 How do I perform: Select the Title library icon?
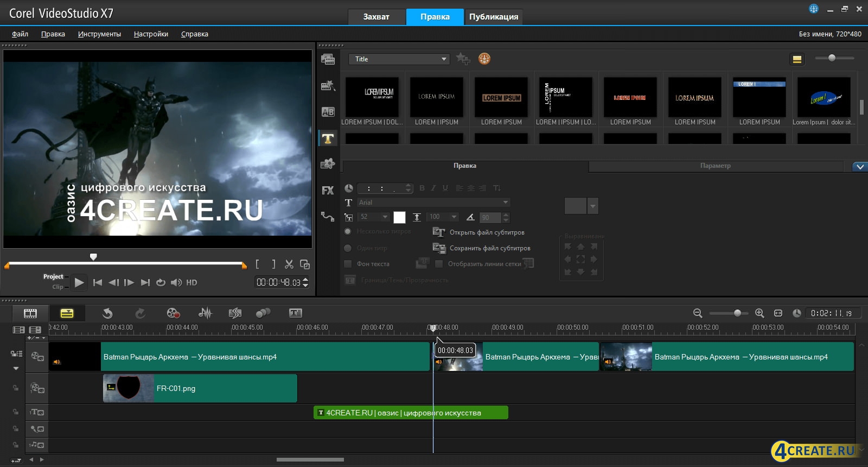click(328, 138)
